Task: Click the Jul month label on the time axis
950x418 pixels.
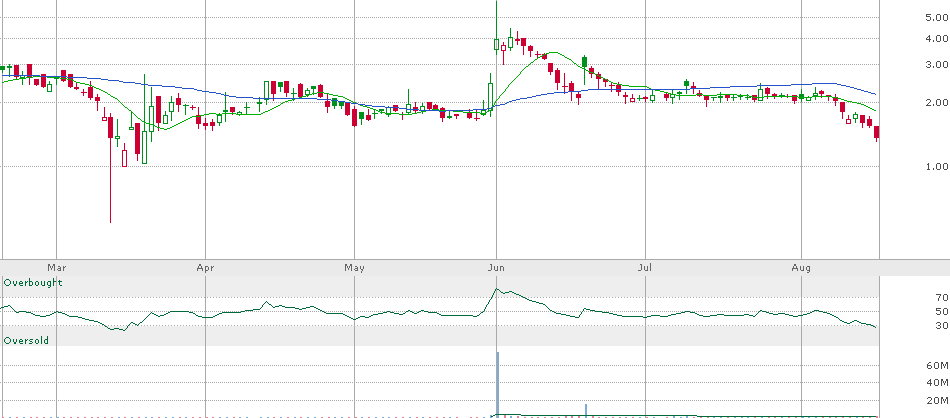Action: [x=645, y=267]
